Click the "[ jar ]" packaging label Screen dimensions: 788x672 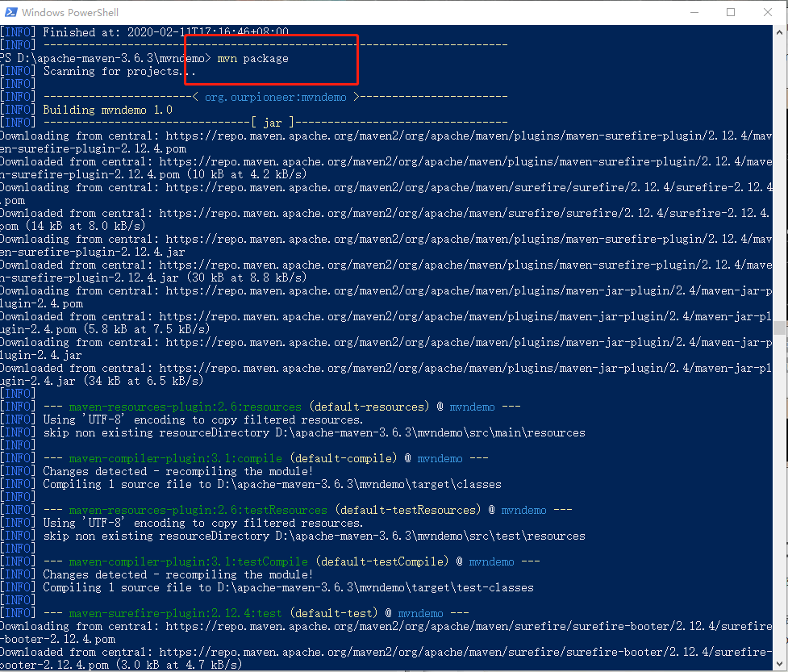tap(273, 123)
